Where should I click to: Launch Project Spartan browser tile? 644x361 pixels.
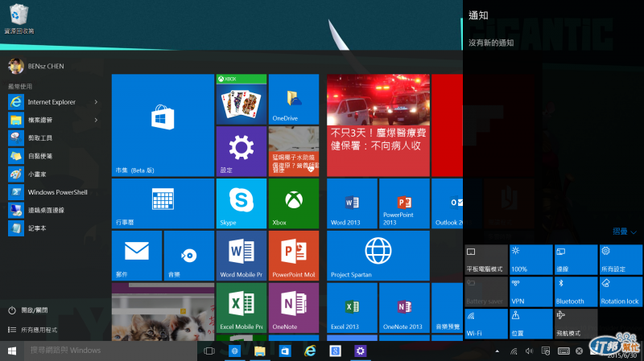[378, 256]
